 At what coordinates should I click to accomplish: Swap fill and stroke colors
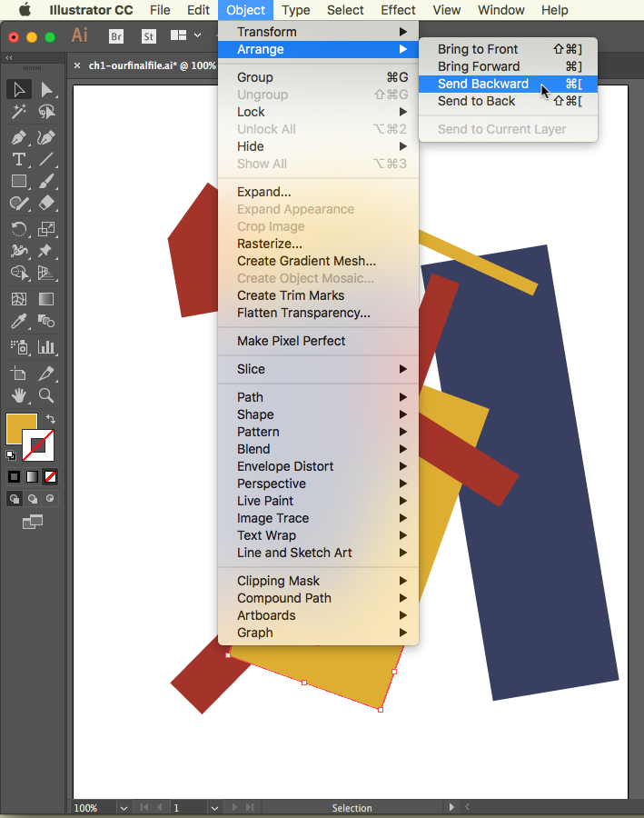tap(51, 419)
